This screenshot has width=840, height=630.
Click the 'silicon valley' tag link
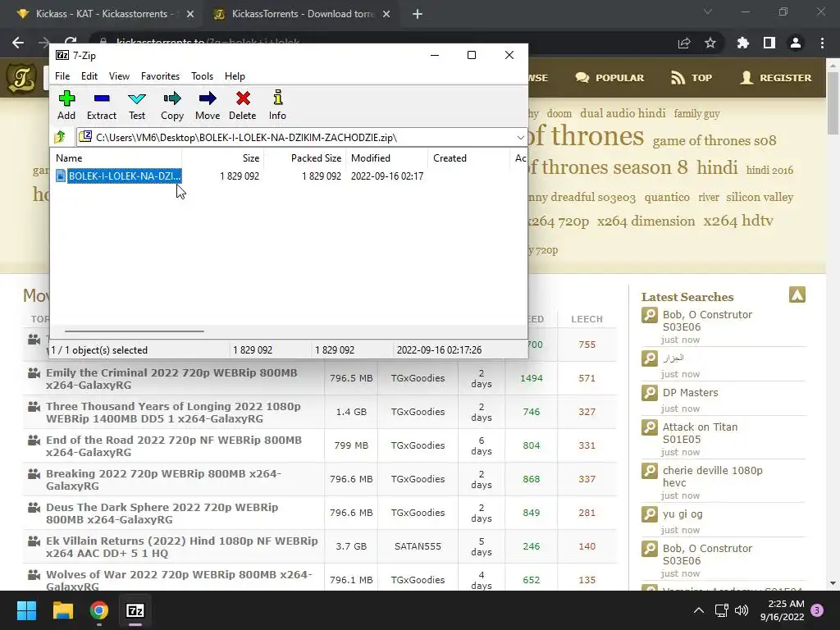(x=760, y=197)
